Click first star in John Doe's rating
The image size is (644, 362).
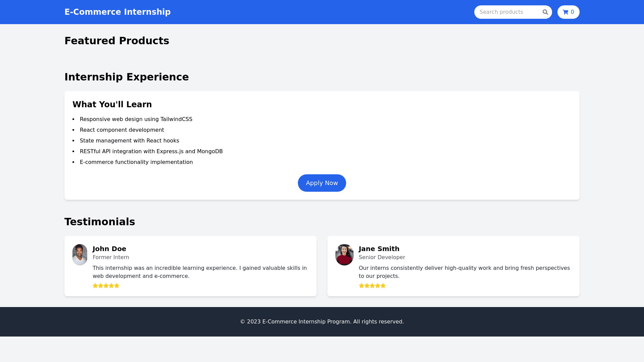(95, 286)
